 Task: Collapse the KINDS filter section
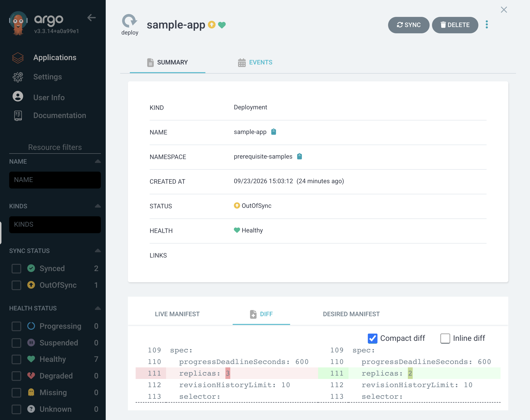[98, 206]
